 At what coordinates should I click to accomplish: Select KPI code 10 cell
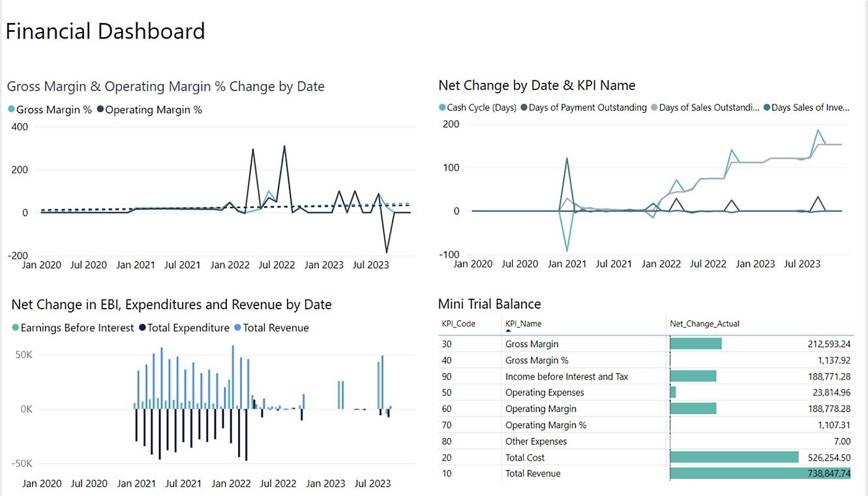coord(447,474)
